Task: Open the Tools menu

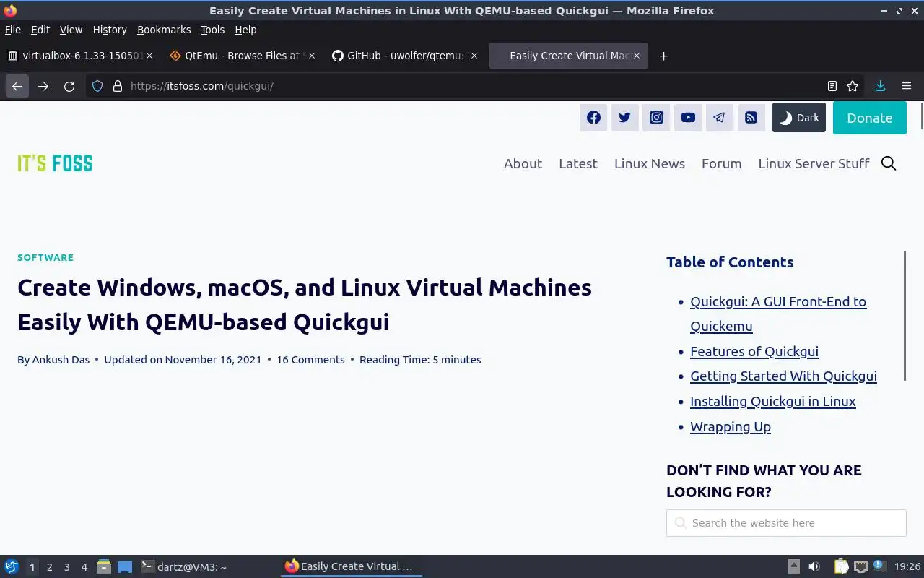Action: (x=212, y=30)
